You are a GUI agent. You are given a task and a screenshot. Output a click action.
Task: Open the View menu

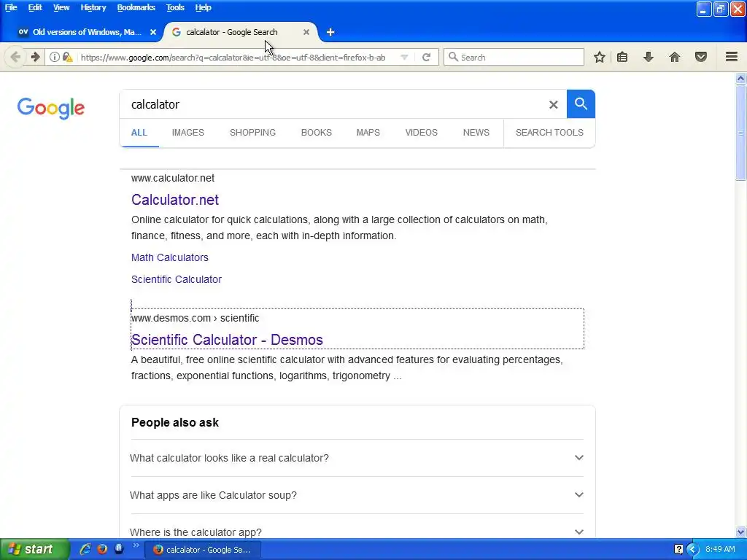[61, 7]
